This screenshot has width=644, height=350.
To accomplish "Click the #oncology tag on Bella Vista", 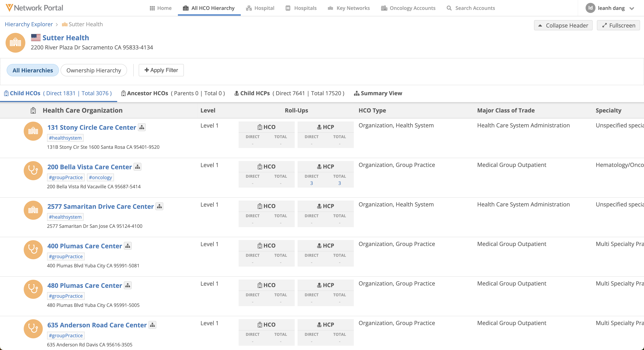I will click(100, 177).
